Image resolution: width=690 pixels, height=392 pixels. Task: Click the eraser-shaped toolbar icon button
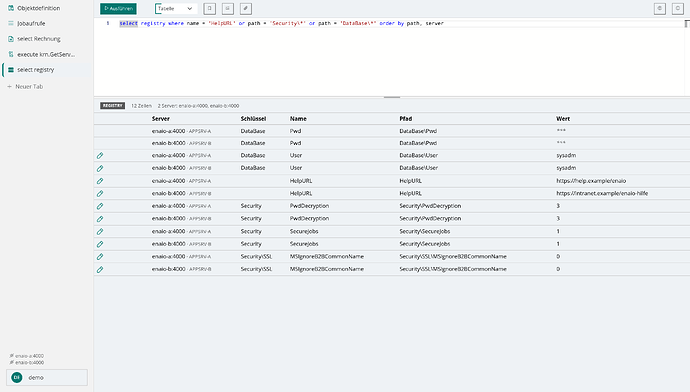[x=246, y=8]
